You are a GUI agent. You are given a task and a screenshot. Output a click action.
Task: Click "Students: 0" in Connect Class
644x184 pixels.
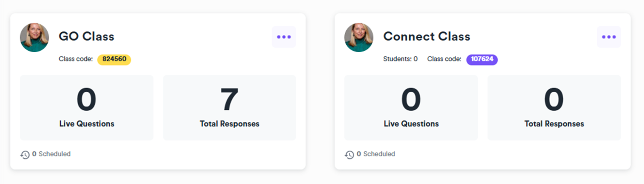point(400,59)
